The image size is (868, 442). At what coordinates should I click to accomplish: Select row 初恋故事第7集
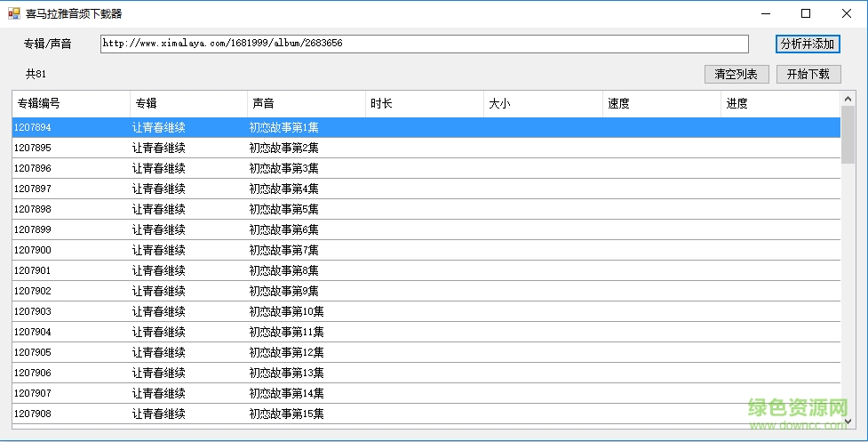(426, 251)
